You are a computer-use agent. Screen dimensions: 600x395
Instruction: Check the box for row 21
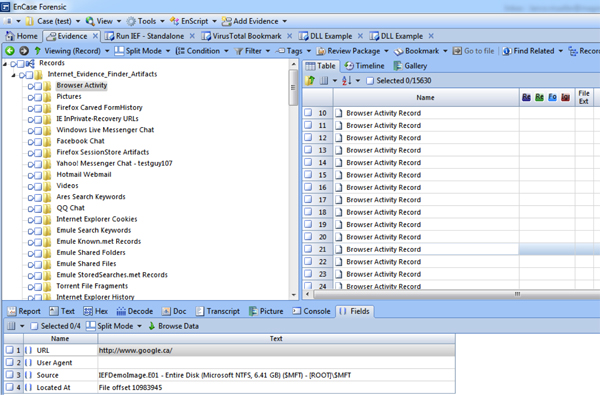308,249
